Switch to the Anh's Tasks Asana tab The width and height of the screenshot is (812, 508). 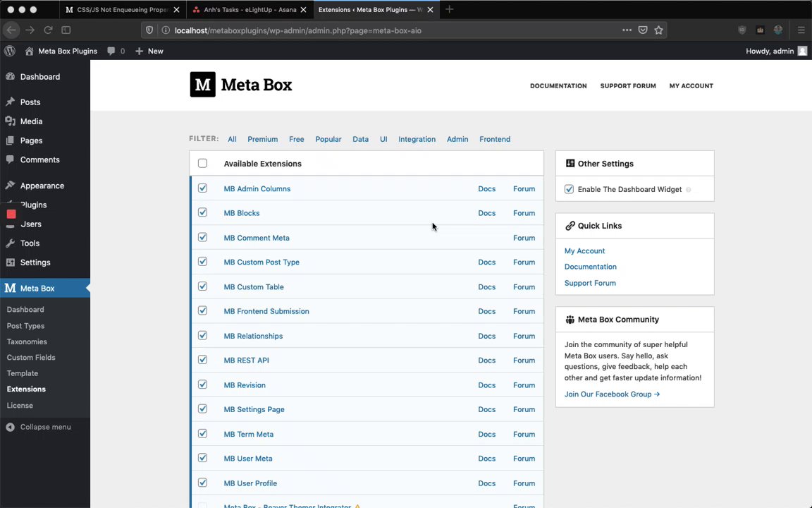coord(247,10)
